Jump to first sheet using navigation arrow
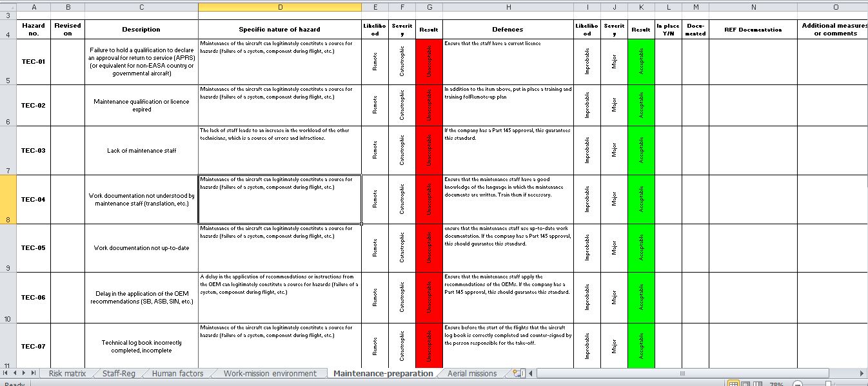The image size is (868, 386). [6, 373]
